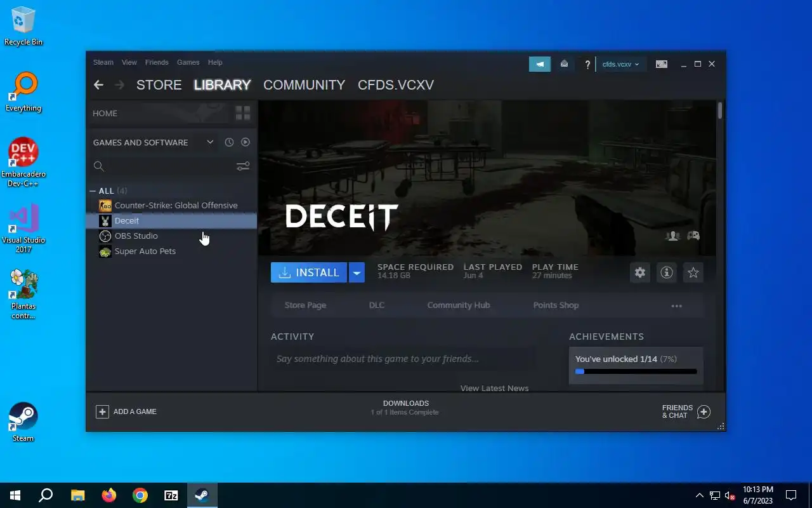Open the muted volume tray icon
Image resolution: width=812 pixels, height=508 pixels.
pos(730,495)
